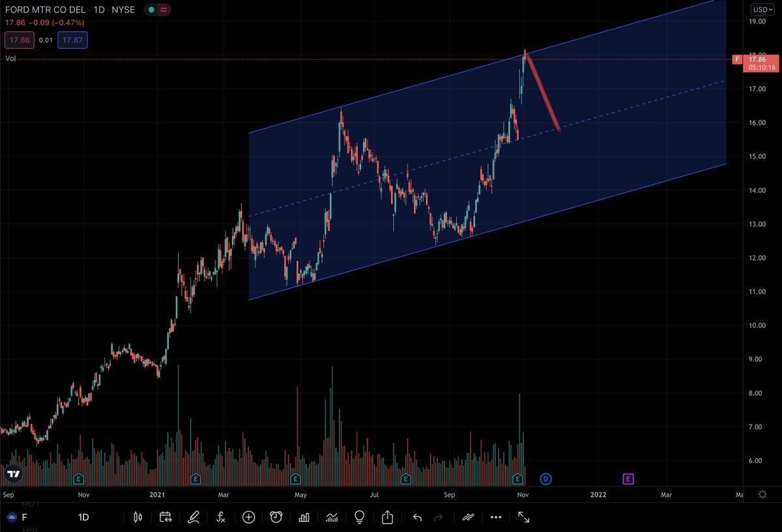Viewport: 782px width, 532px height.
Task: Click the 2021 label on time axis
Action: pyautogui.click(x=157, y=495)
